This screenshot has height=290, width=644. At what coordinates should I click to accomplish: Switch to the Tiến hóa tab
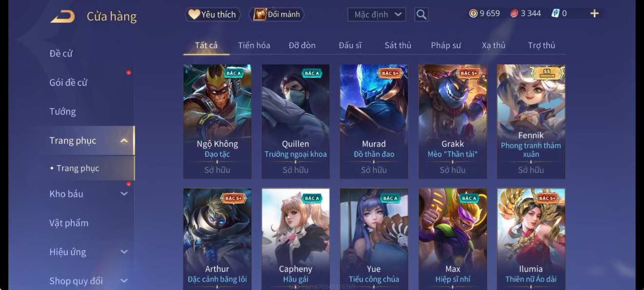click(254, 45)
